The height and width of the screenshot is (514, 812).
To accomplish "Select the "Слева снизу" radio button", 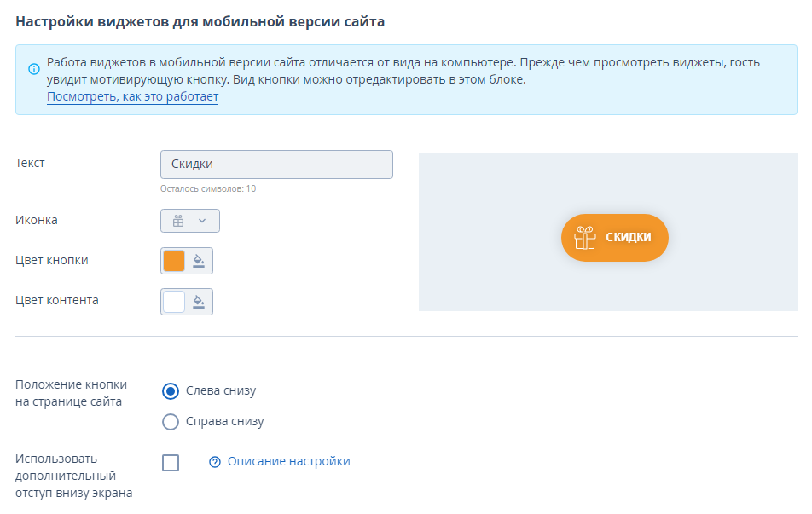I will pyautogui.click(x=171, y=391).
